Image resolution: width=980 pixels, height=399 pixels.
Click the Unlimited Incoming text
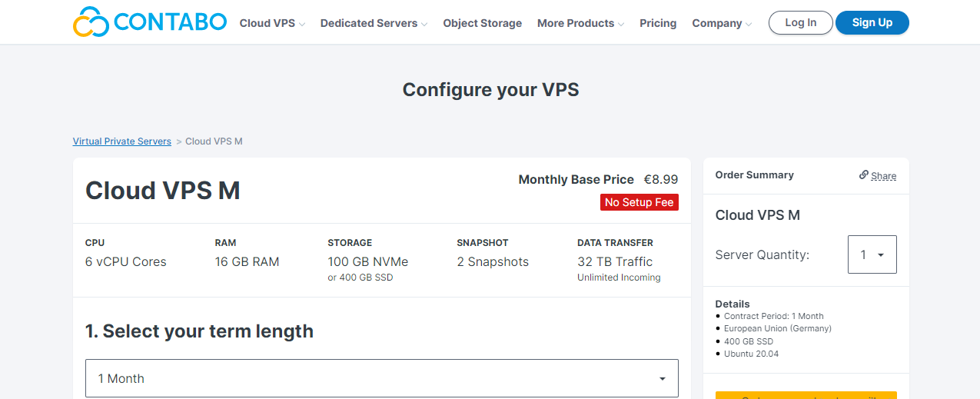click(619, 278)
